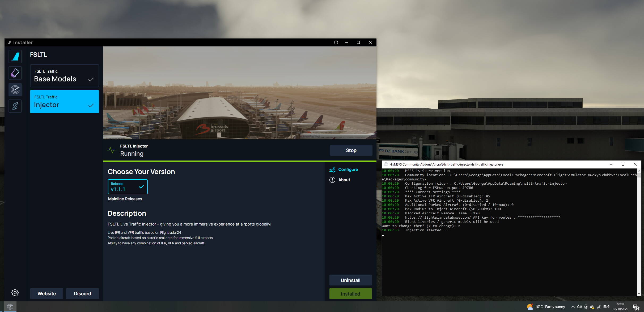Screen dimensions: 644x312
Task: Select the FSLTL Traffic Base Models entry
Action: (x=64, y=76)
